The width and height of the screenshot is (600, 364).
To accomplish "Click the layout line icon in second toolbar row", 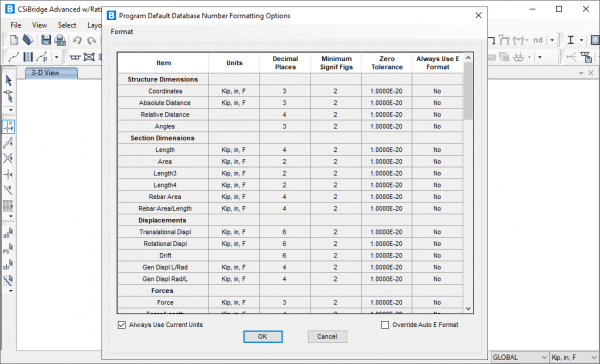I will pyautogui.click(x=14, y=57).
